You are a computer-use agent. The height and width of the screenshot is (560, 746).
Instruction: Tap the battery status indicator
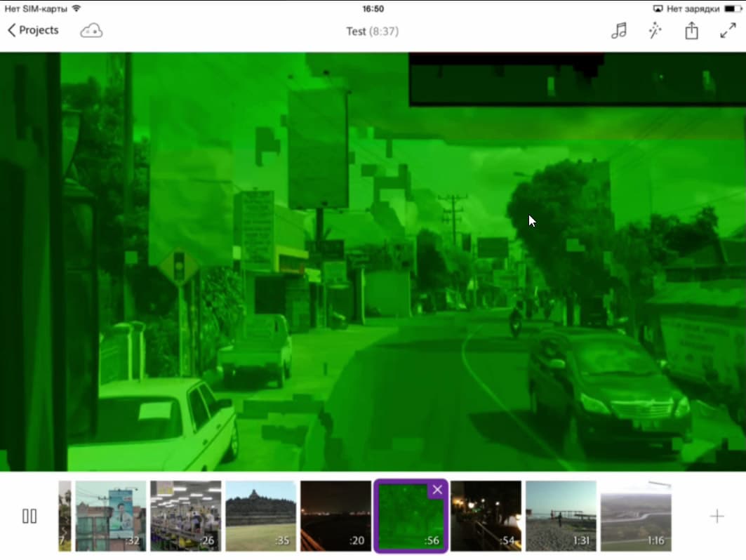(x=731, y=8)
